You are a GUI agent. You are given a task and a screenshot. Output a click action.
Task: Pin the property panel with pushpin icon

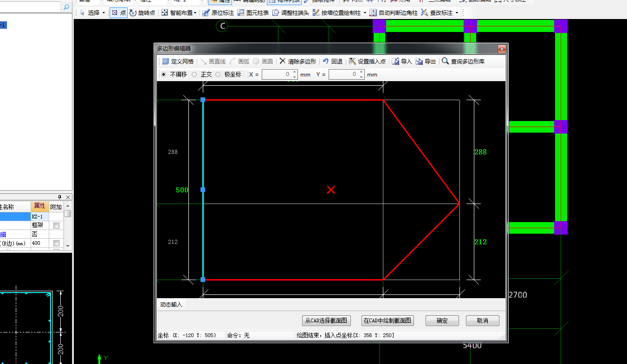point(60,197)
